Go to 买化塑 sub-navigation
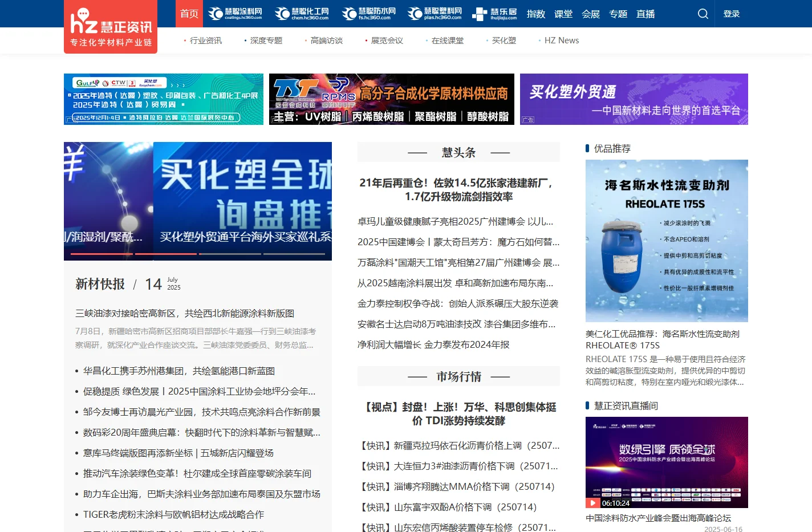 (504, 40)
